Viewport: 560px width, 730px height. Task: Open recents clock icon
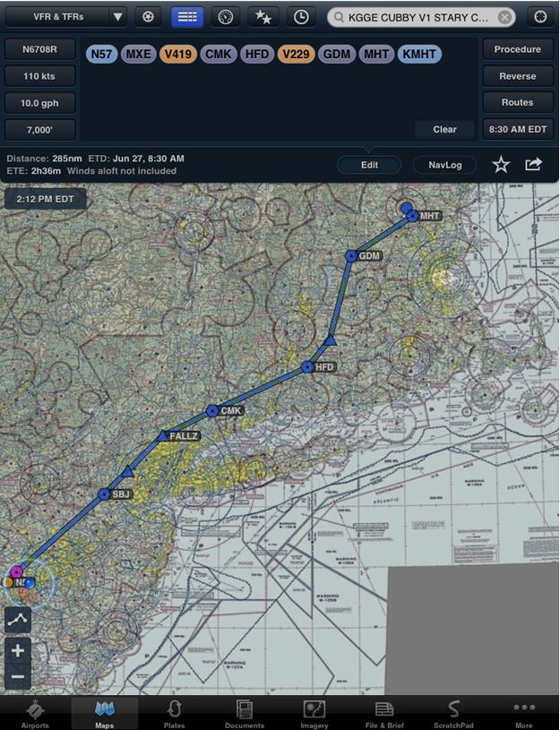[301, 17]
